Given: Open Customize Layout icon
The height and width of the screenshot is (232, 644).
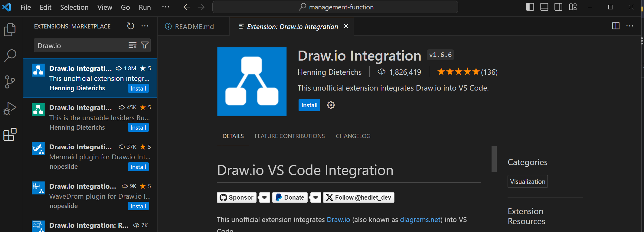Looking at the screenshot, I should click(x=573, y=7).
